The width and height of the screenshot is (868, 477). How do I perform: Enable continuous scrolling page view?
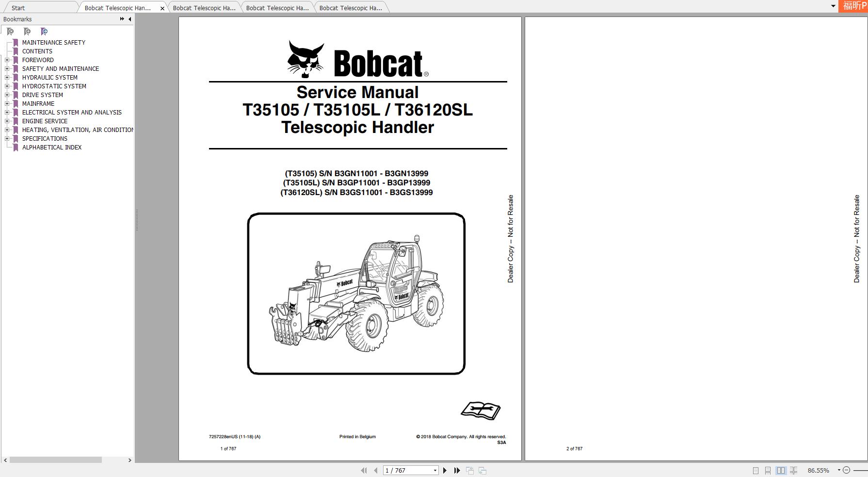click(x=768, y=470)
